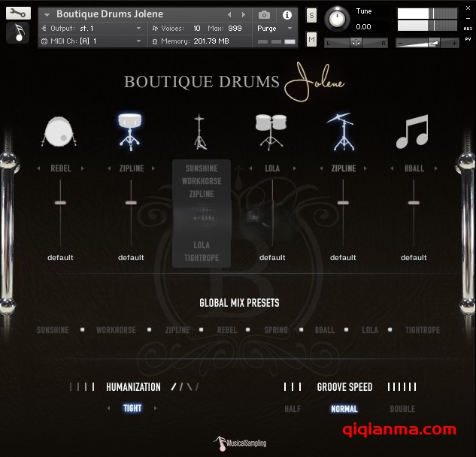The width and height of the screenshot is (476, 457).
Task: Open the Output st. 1 dropdown
Action: (92, 29)
